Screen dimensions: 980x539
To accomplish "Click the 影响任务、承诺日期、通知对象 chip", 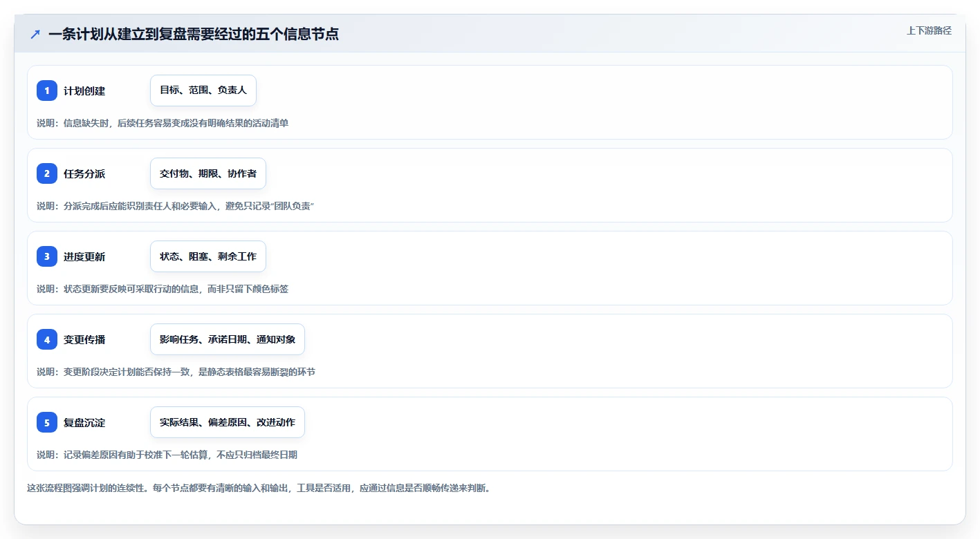I will [x=228, y=339].
